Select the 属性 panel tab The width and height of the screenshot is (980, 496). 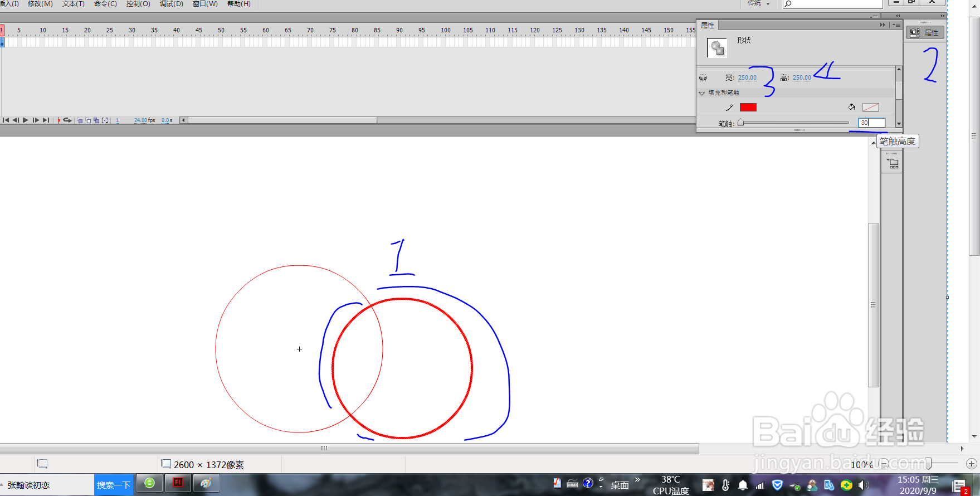[708, 26]
